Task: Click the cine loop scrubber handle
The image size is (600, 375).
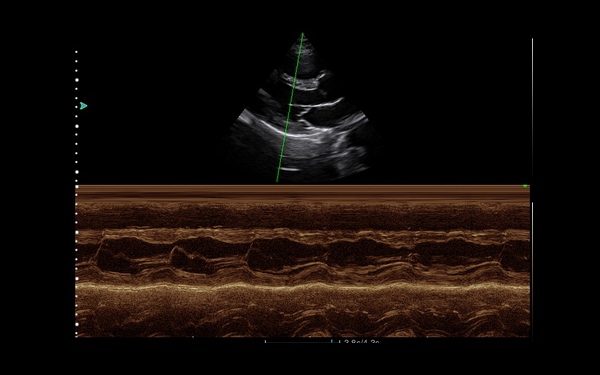Action: click(332, 341)
